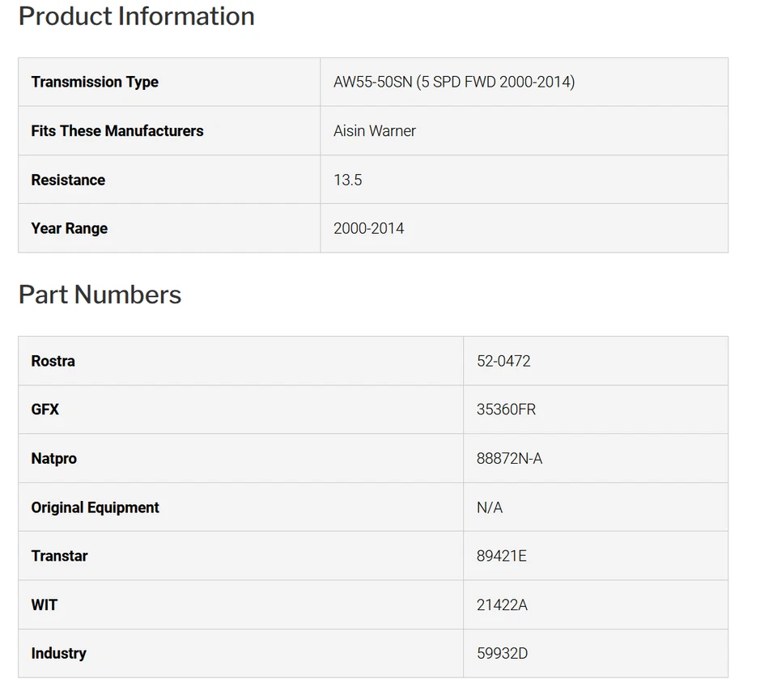Viewport: 777px width, 700px height.
Task: Select the Transmission Type label cell
Action: [x=95, y=82]
